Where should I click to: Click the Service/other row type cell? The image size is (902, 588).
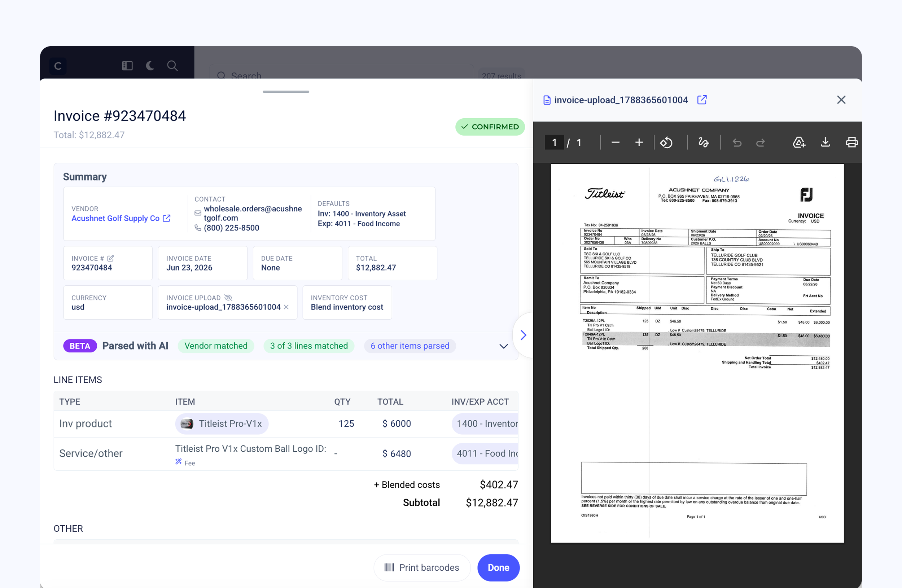tap(91, 453)
